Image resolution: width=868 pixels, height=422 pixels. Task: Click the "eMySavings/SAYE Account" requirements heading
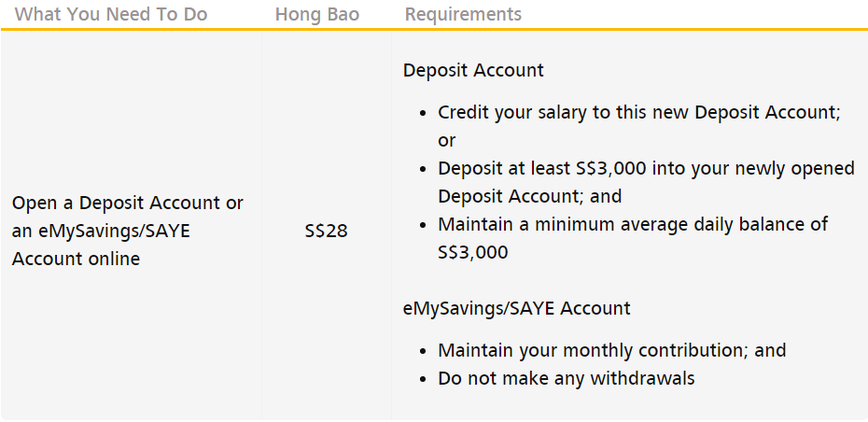coord(516,308)
